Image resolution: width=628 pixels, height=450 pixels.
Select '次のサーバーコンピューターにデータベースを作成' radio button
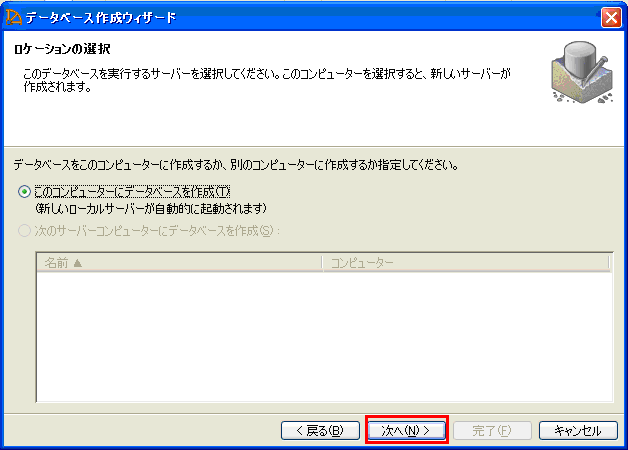click(x=24, y=230)
